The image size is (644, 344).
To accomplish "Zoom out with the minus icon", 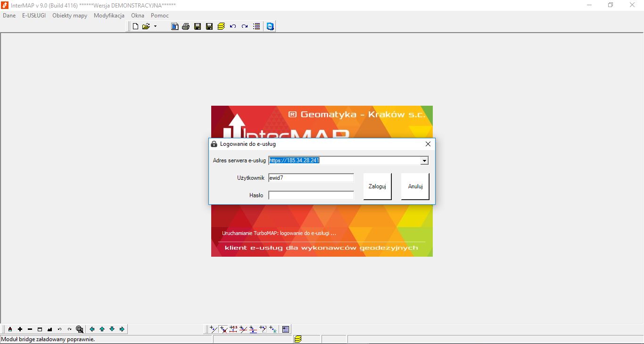I will (x=30, y=329).
